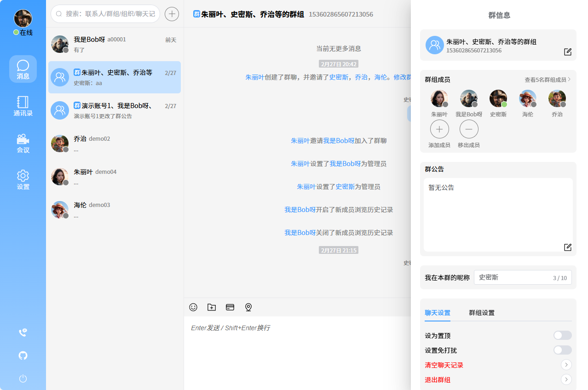
Task: Expand view all 5 group members (查看5名群组成员)
Action: tap(548, 80)
